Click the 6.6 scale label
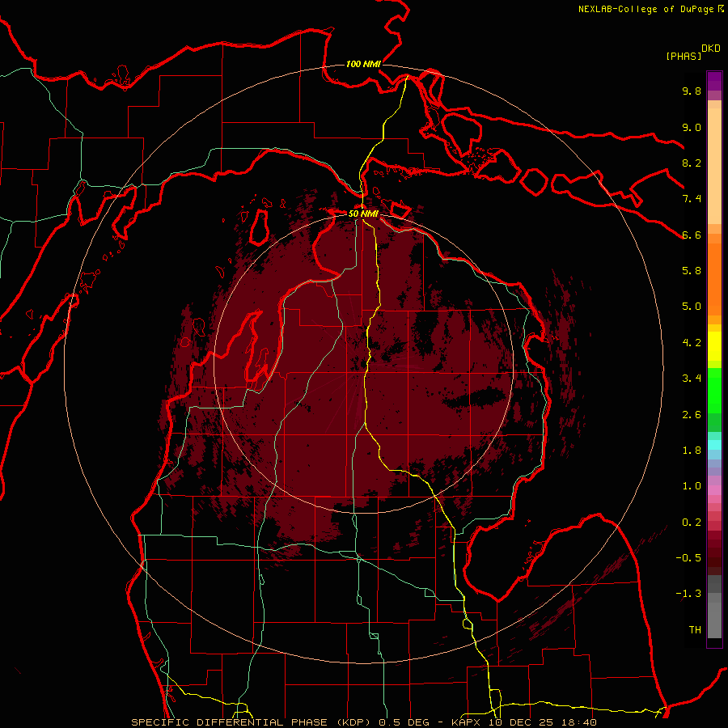The width and height of the screenshot is (728, 728). 692,235
